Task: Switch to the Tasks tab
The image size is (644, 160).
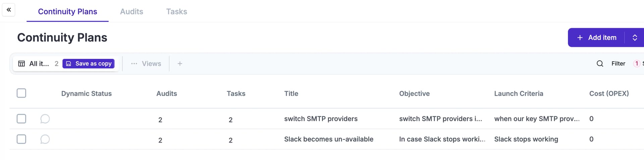Action: click(x=177, y=11)
